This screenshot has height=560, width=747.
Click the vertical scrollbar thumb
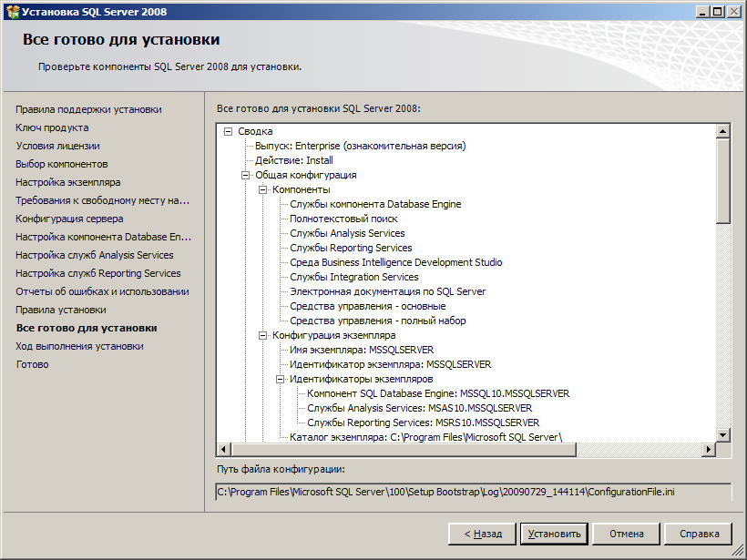(722, 180)
